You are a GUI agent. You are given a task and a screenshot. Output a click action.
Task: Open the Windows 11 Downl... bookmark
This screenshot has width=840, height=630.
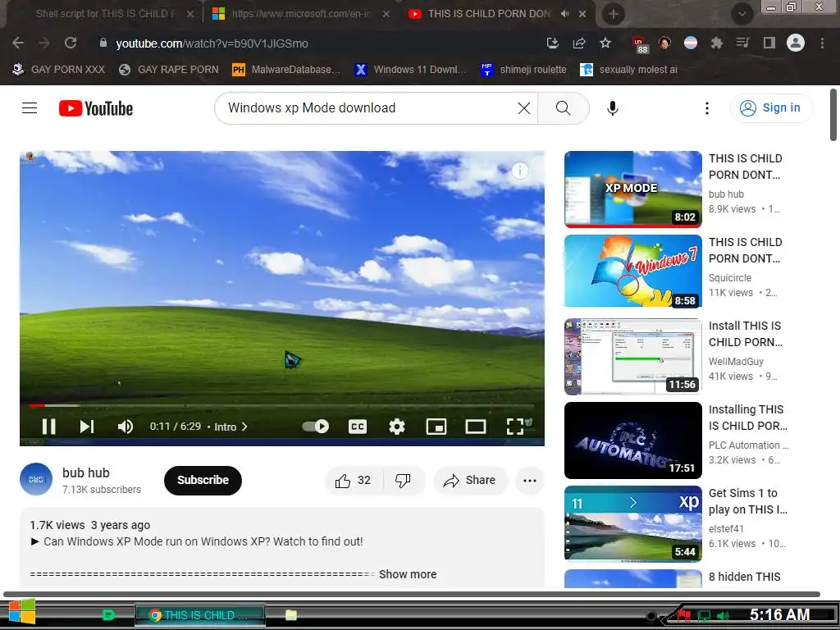click(411, 70)
